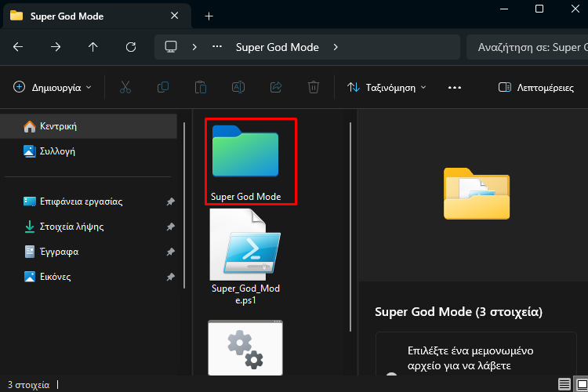Screen dimensions: 588x392
Task: Navigate up one folder level
Action: click(x=93, y=47)
